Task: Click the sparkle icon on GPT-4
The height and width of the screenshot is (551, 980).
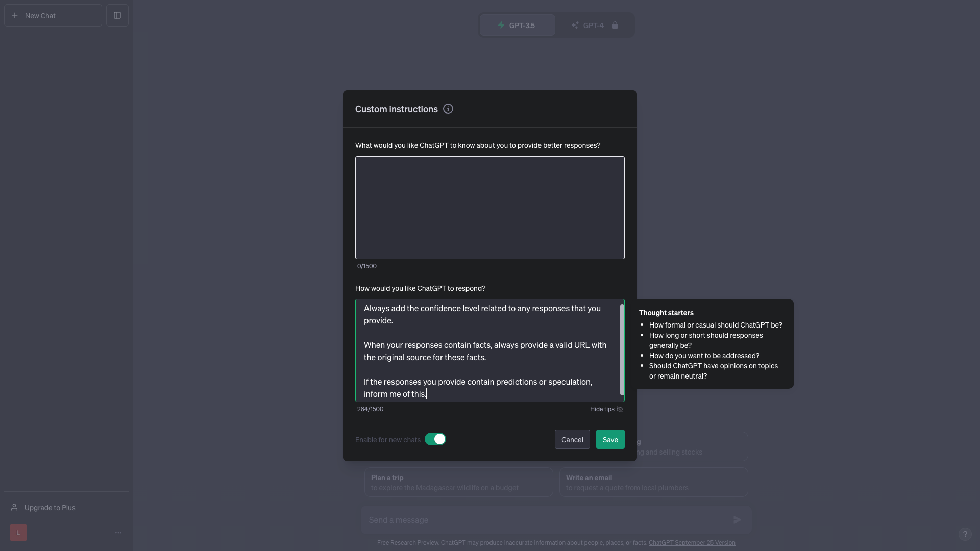Action: (575, 25)
